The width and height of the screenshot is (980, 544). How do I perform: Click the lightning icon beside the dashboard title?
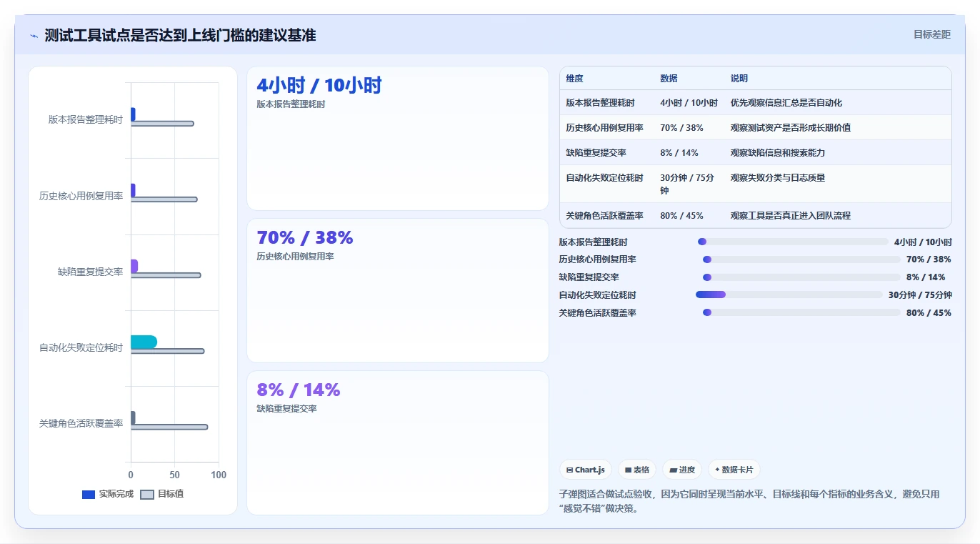[x=34, y=36]
